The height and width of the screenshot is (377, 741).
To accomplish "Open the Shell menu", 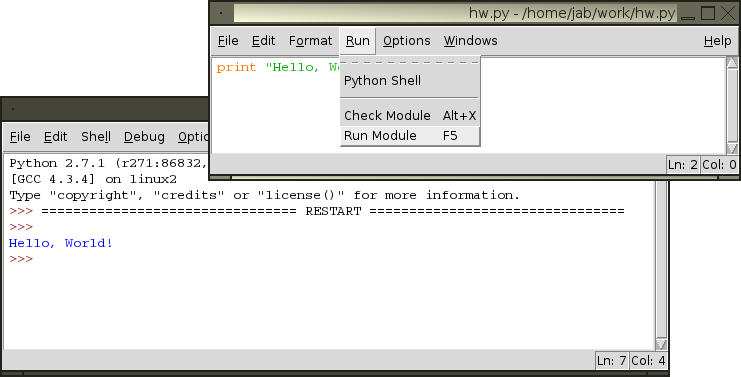I will [95, 137].
